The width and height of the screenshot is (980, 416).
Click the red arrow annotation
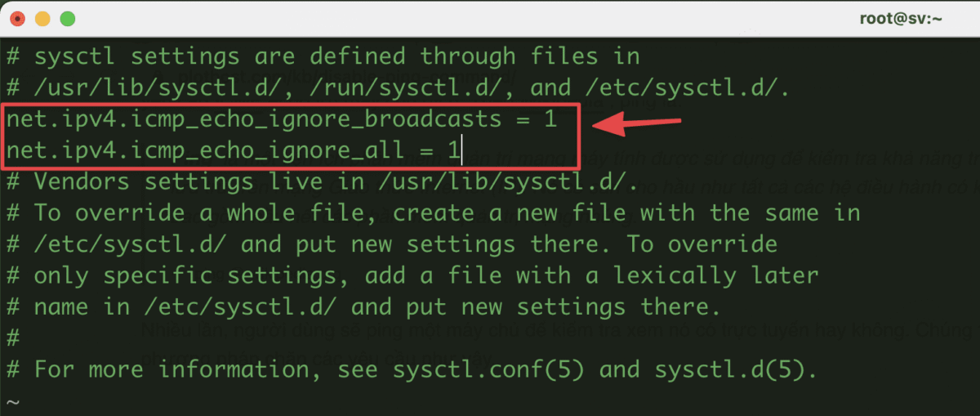click(x=637, y=125)
